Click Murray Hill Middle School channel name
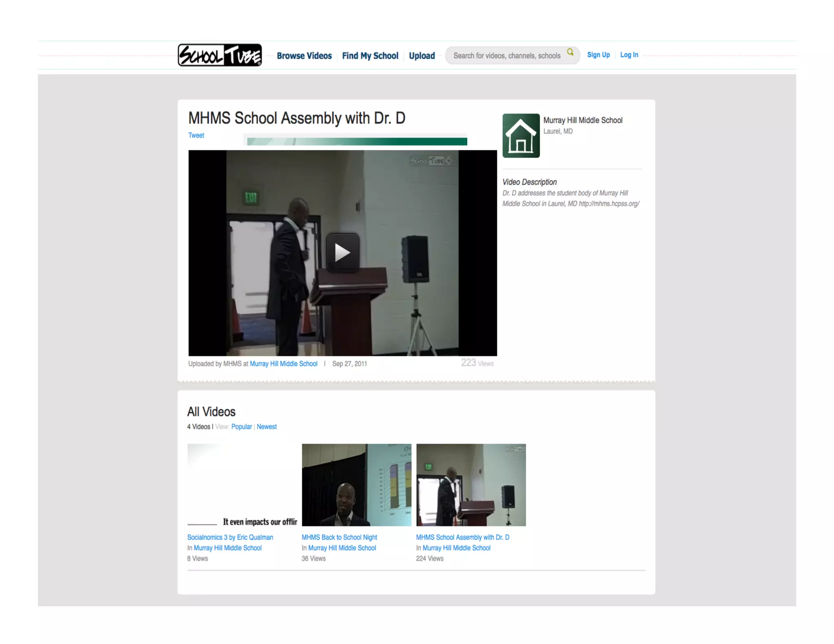Screen dimensions: 834x644 [x=583, y=120]
